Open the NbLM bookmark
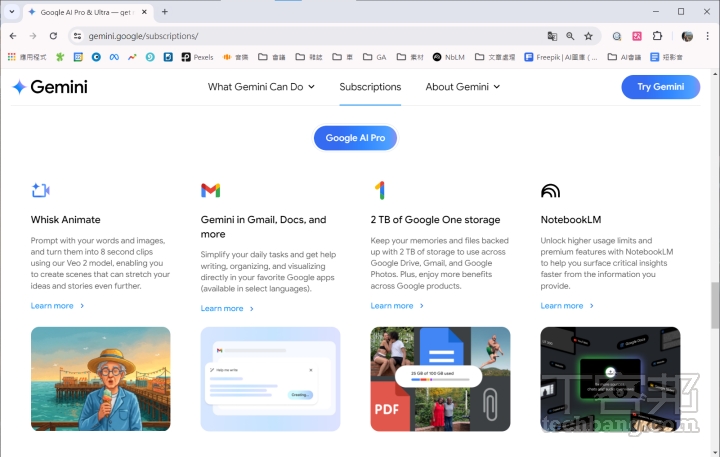The image size is (720, 457). [449, 57]
